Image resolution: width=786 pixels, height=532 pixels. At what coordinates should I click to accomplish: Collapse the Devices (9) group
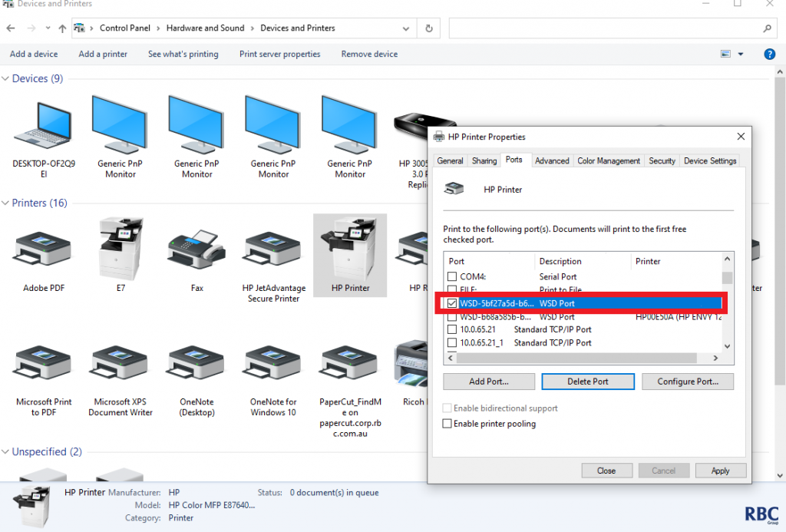6,79
